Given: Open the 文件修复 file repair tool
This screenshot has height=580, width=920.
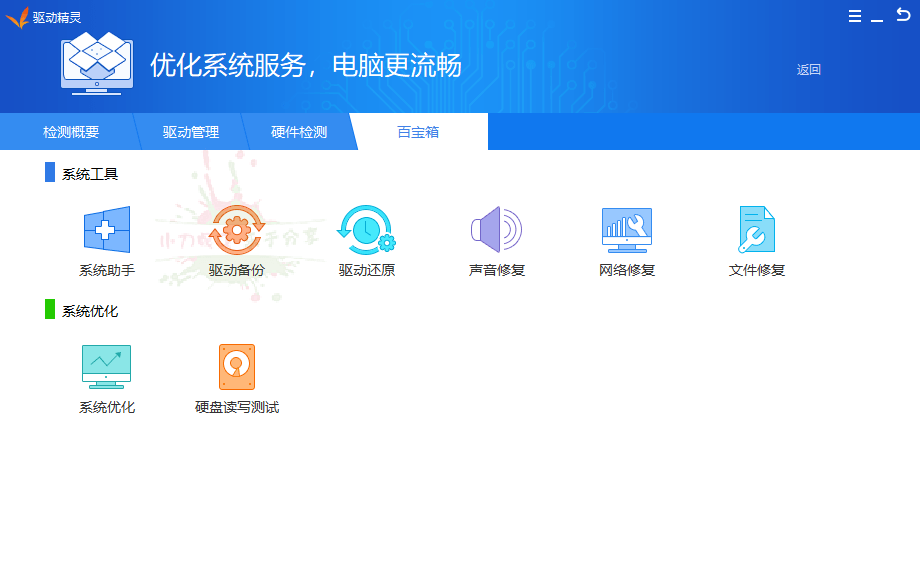Looking at the screenshot, I should click(x=757, y=238).
